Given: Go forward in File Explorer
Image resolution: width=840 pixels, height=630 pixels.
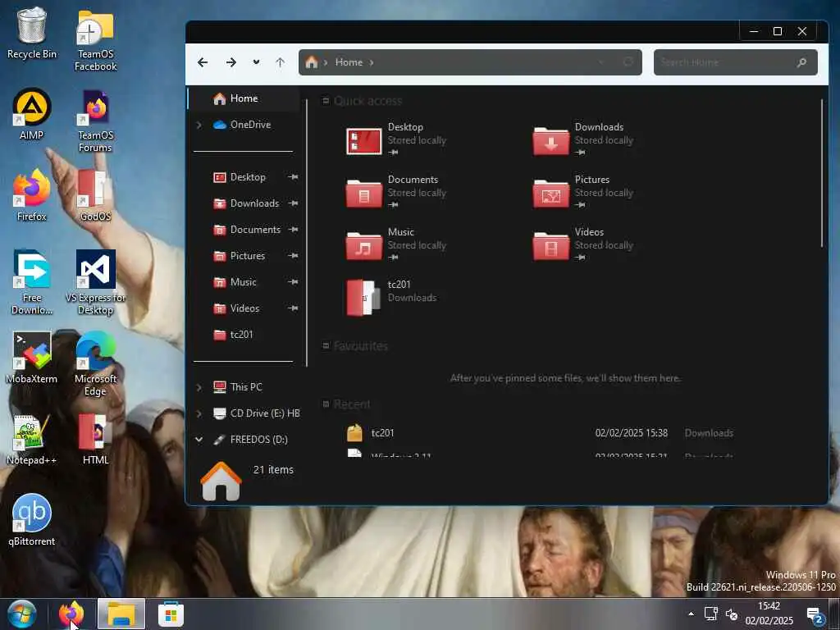Looking at the screenshot, I should pos(231,62).
